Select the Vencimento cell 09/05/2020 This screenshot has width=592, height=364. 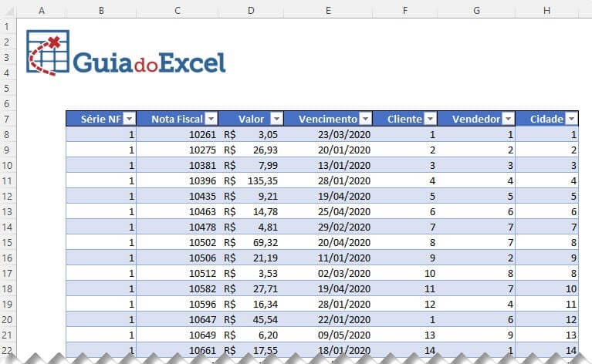coord(328,335)
